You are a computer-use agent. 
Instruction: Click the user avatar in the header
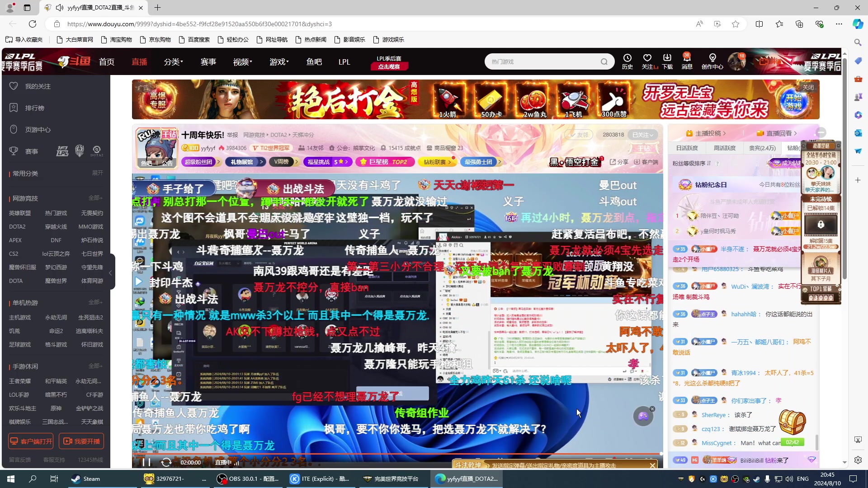click(737, 61)
